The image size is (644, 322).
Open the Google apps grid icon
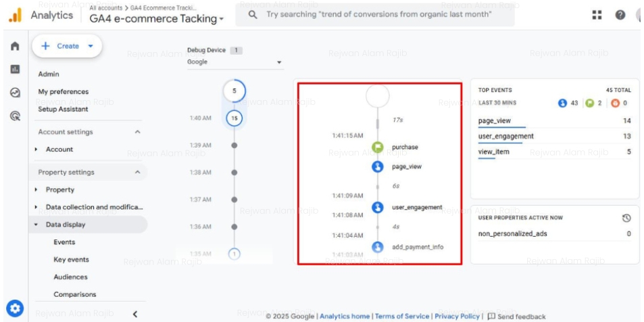(x=597, y=15)
